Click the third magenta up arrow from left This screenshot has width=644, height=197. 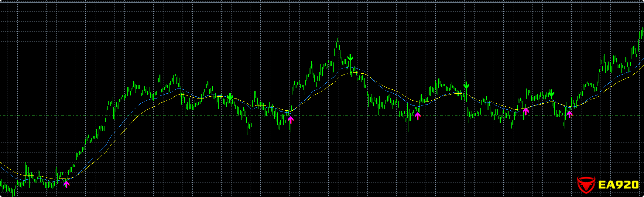pyautogui.click(x=418, y=116)
